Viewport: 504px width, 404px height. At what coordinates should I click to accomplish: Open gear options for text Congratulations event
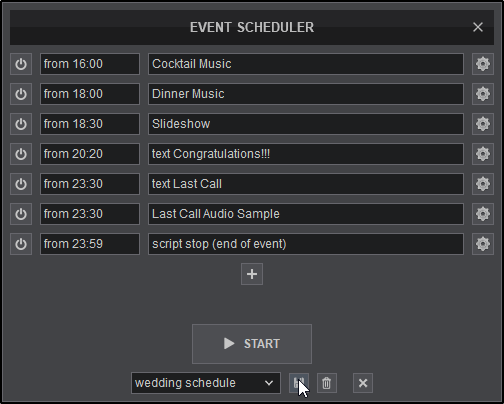click(483, 154)
